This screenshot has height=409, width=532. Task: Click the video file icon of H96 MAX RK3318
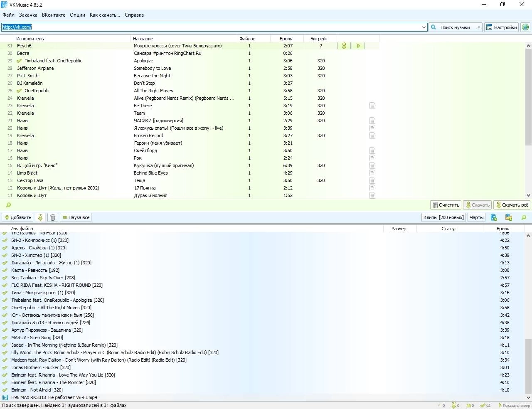pos(5,397)
